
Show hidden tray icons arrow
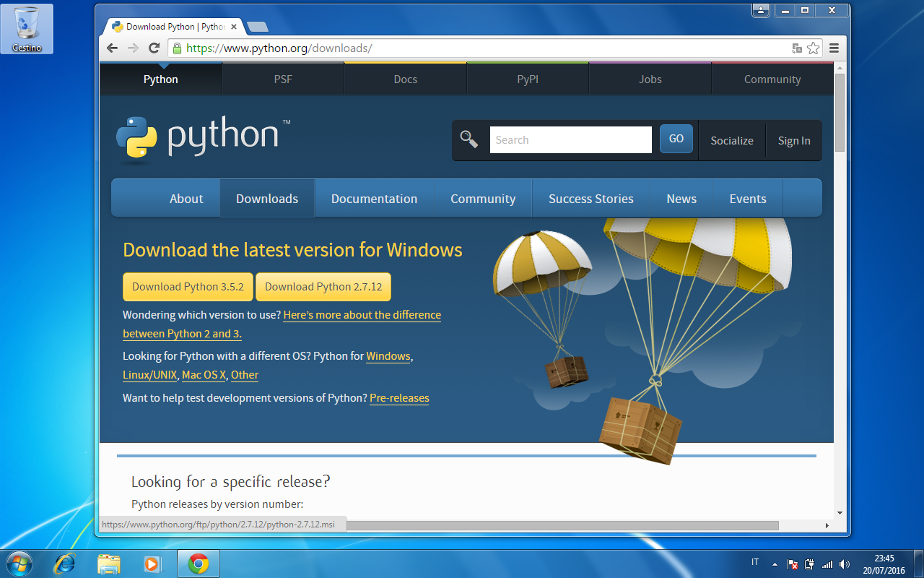[x=775, y=564]
